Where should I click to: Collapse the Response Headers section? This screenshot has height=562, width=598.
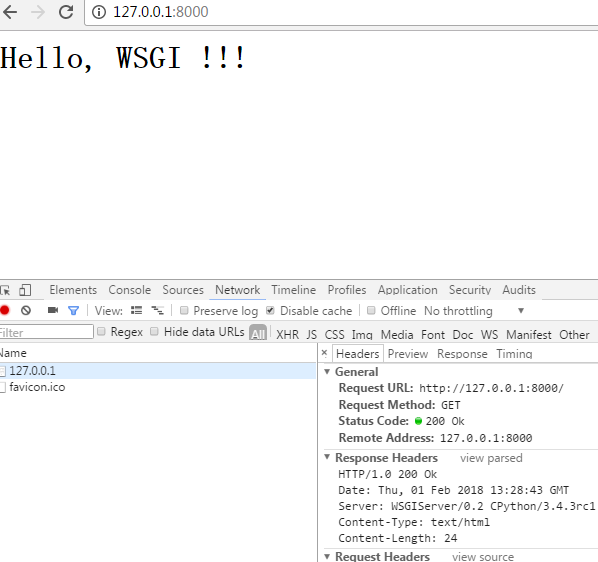[327, 457]
